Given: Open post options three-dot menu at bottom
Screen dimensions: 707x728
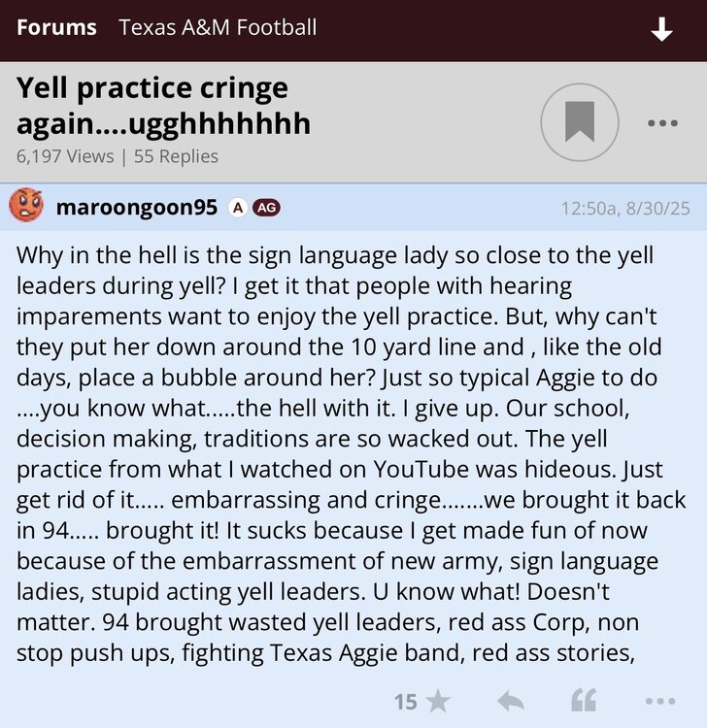Looking at the screenshot, I should point(659,701).
